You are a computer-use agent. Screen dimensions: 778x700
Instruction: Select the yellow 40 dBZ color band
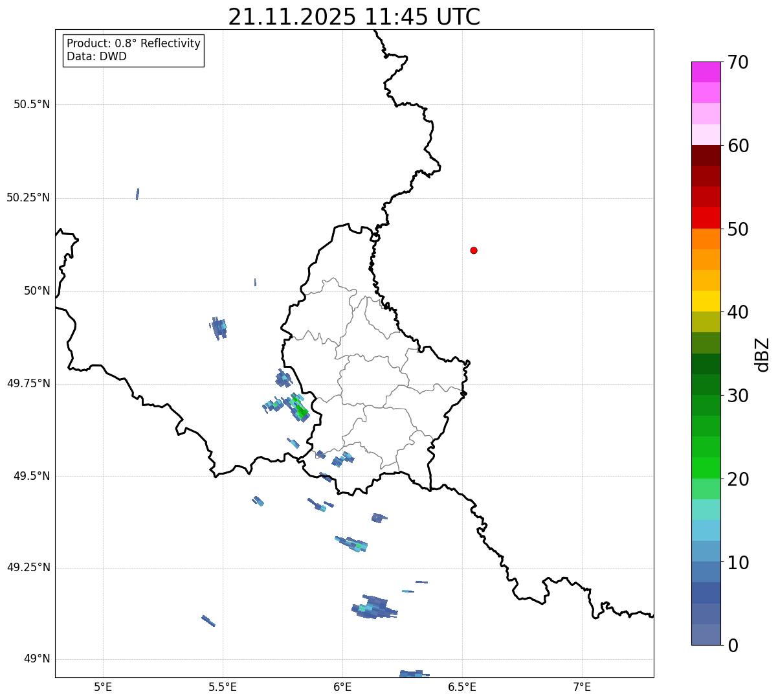pyautogui.click(x=706, y=301)
